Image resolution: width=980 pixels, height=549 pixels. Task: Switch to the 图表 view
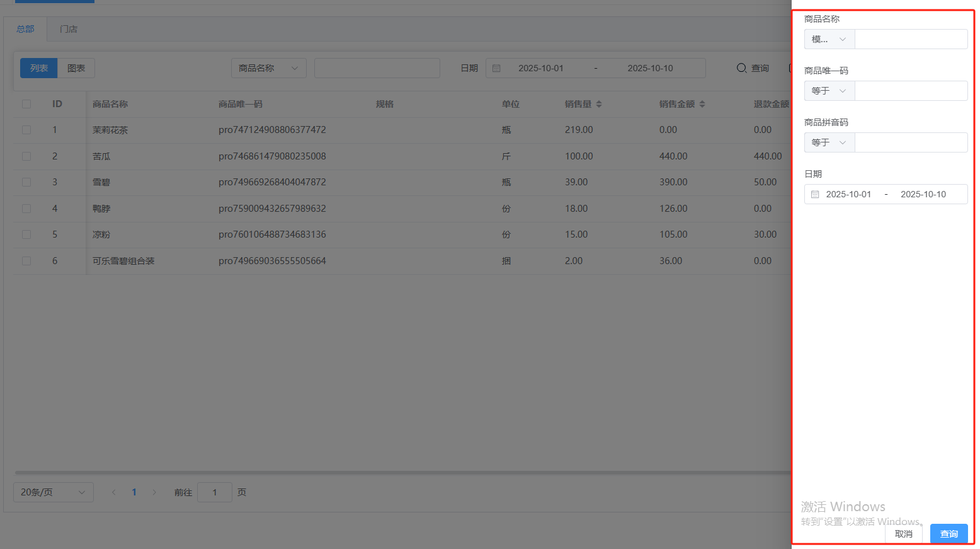tap(76, 68)
